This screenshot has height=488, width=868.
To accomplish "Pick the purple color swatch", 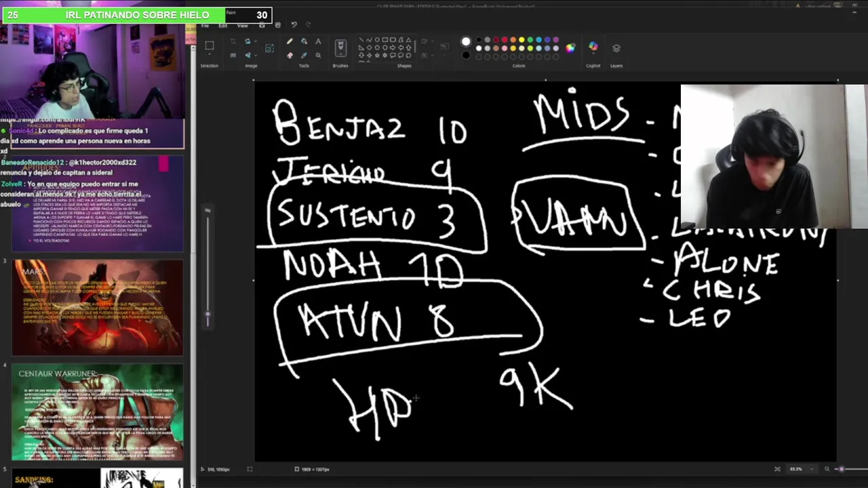I will point(556,39).
